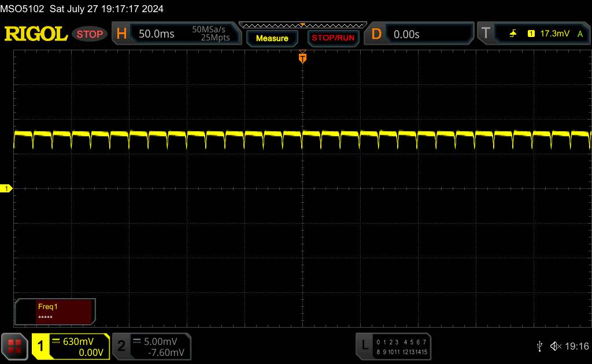Open the red function navigation grid icon
This screenshot has width=592, height=364.
[x=16, y=346]
